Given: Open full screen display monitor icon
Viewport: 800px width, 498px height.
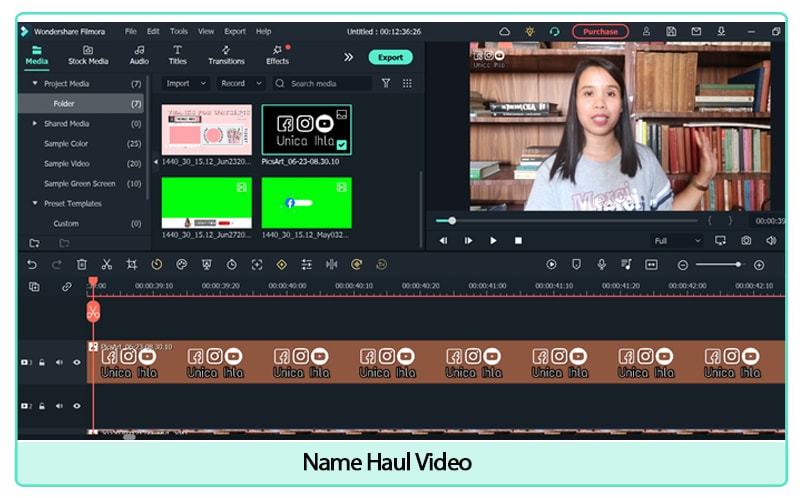Looking at the screenshot, I should click(720, 240).
